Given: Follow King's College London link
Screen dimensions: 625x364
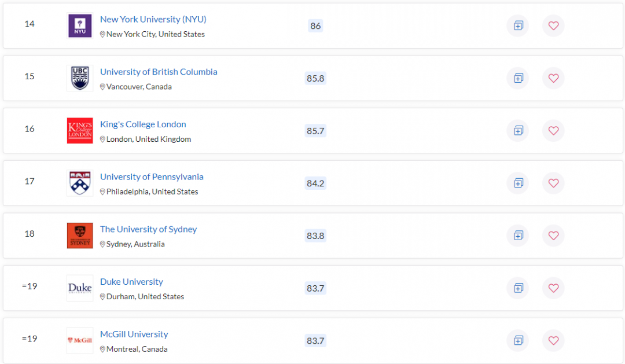Looking at the screenshot, I should coord(143,124).
